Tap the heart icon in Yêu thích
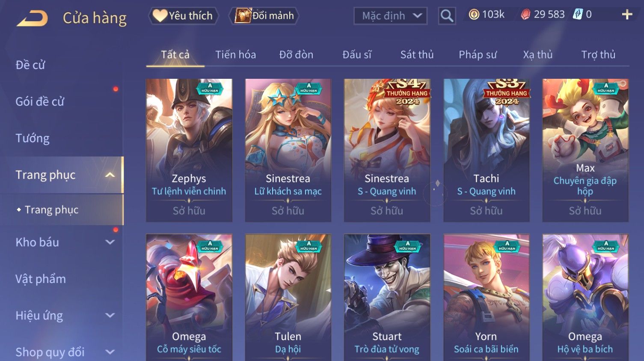The image size is (644, 361). click(x=160, y=15)
